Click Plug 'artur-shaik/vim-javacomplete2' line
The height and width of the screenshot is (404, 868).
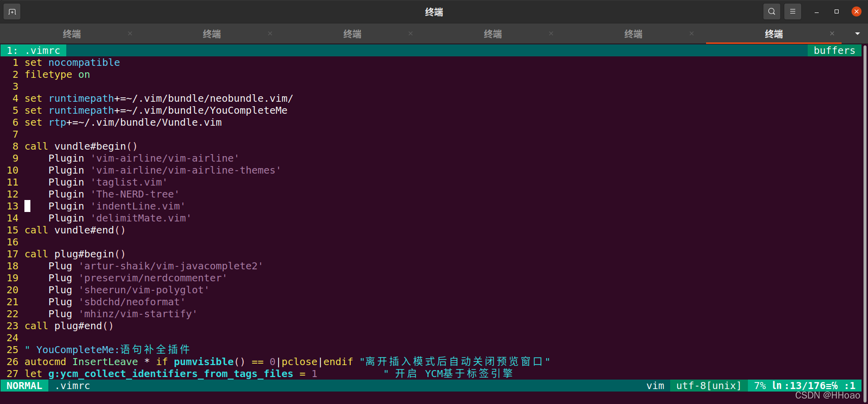[x=156, y=266]
